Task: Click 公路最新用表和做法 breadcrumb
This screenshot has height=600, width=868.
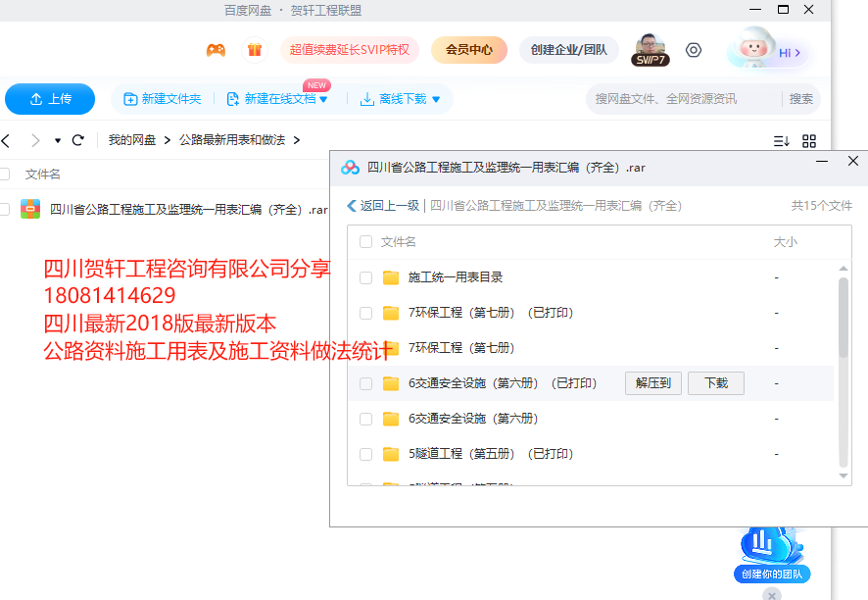Action: (x=232, y=140)
